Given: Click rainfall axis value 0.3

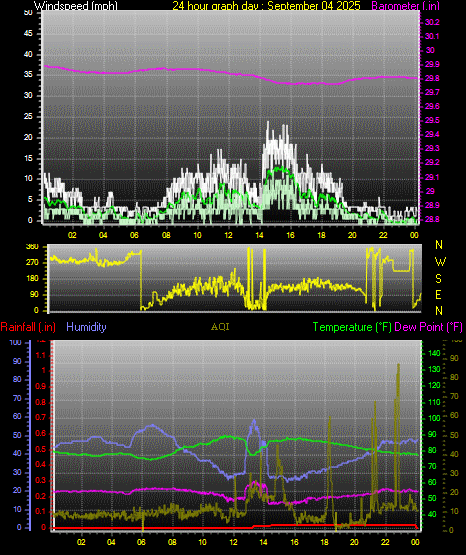Looking at the screenshot, I should click(x=41, y=480).
